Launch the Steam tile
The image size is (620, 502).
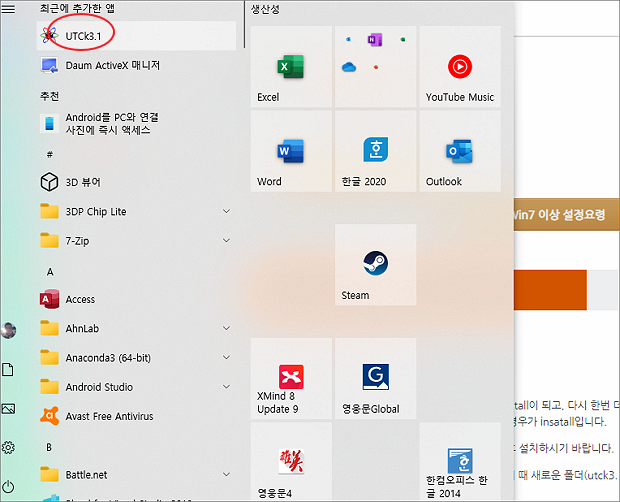point(376,265)
